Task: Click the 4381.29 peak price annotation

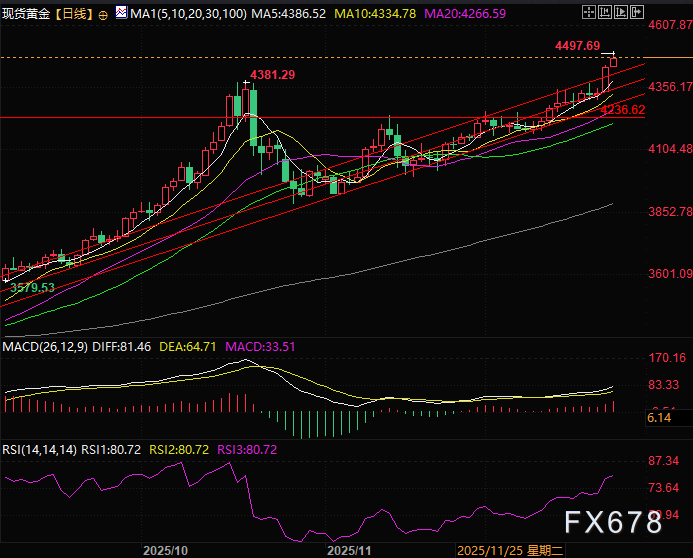Action: click(x=272, y=75)
